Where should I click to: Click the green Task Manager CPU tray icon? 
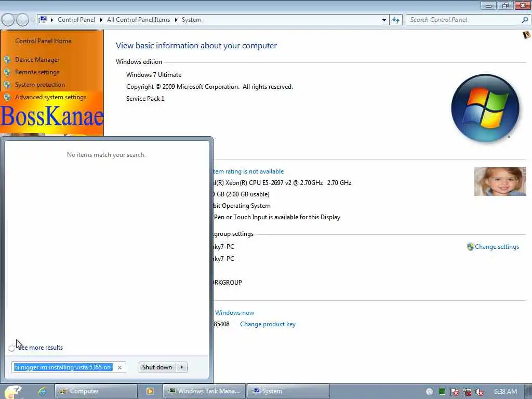coord(442,392)
